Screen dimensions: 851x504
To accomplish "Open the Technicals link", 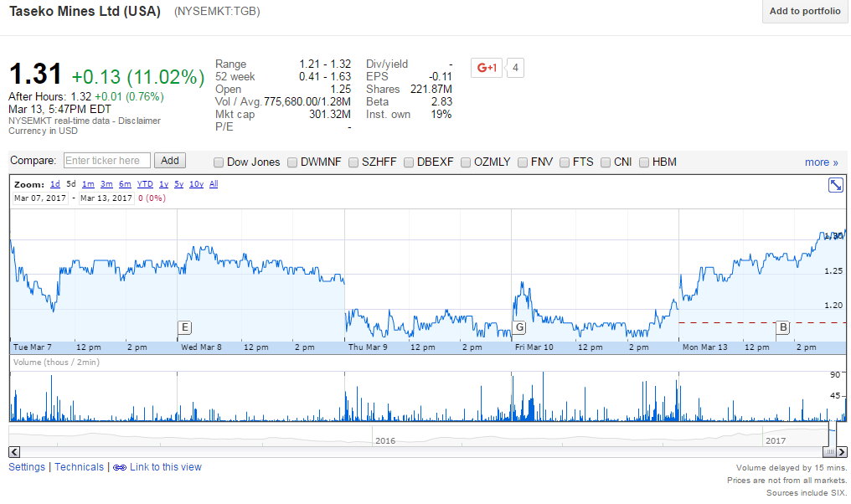I will (79, 467).
